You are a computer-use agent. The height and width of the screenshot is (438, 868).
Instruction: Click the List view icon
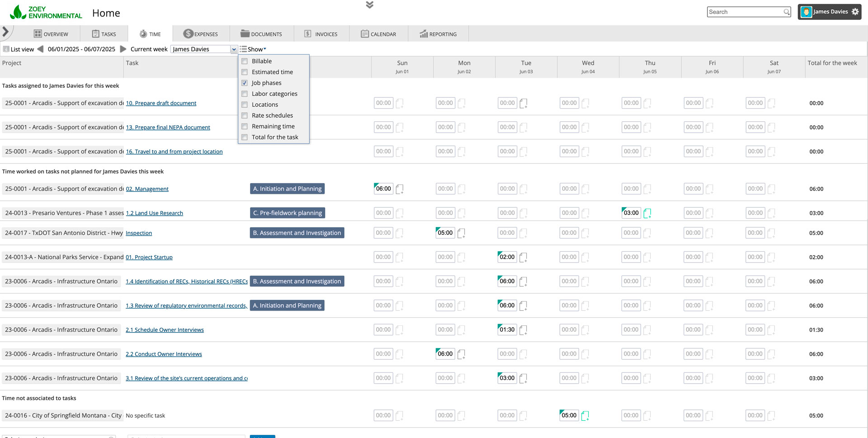tap(6, 49)
